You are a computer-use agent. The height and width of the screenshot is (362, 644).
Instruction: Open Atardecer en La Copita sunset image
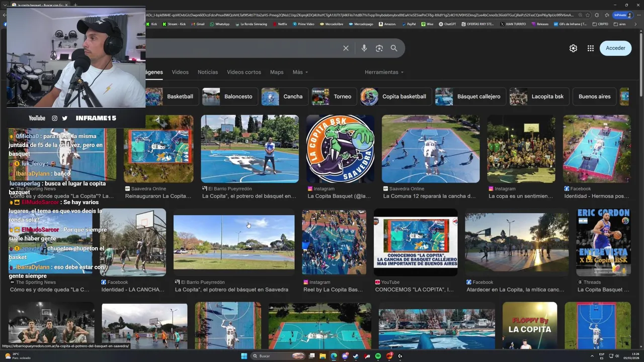[517, 242]
